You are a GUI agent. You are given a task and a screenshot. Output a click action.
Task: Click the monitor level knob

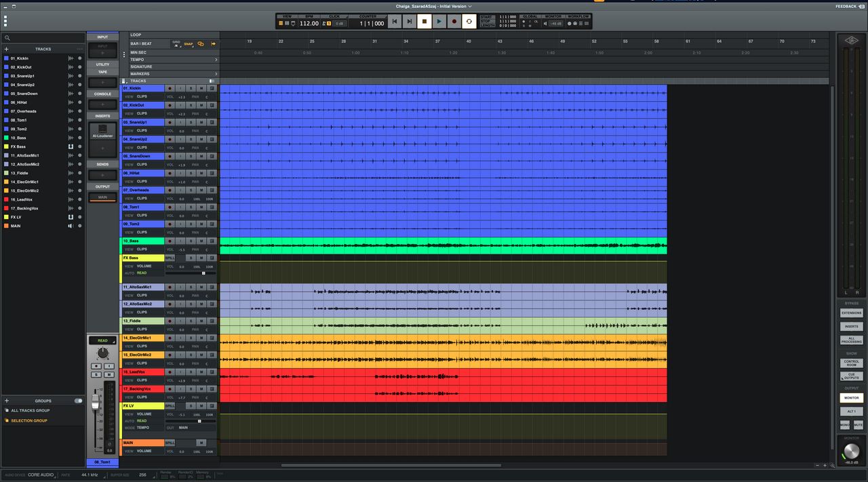(851, 451)
